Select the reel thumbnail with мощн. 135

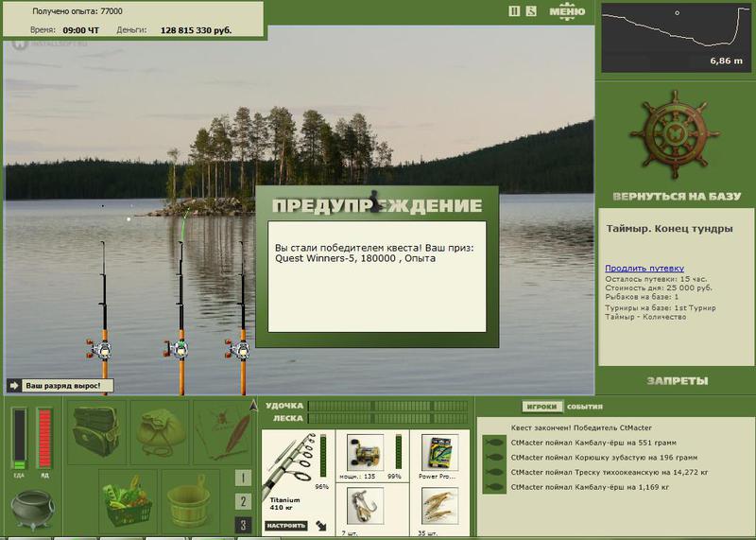click(x=365, y=452)
